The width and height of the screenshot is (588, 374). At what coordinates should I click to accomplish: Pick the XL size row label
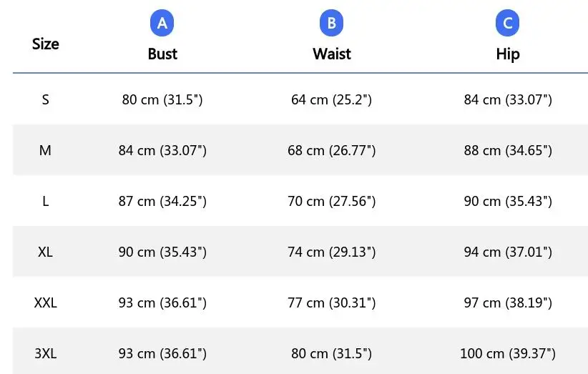click(45, 252)
